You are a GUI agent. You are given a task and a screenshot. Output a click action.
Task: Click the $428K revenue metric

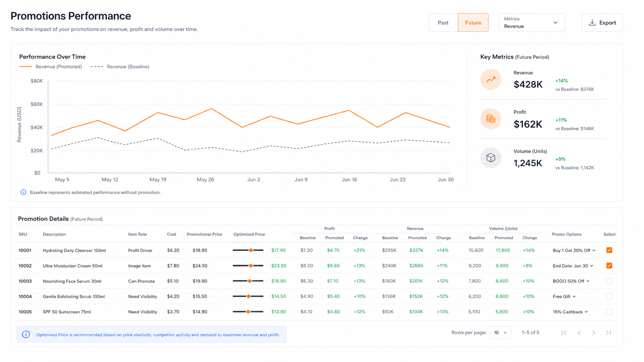coord(528,85)
